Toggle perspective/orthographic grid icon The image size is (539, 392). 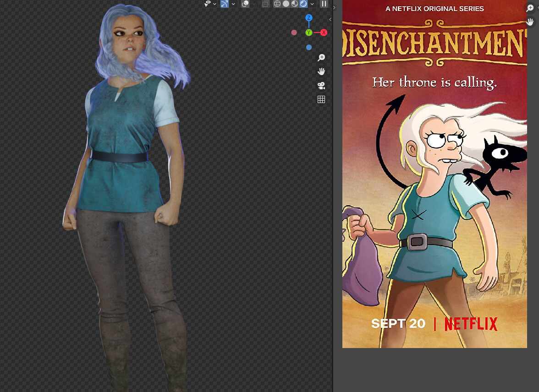tap(321, 100)
